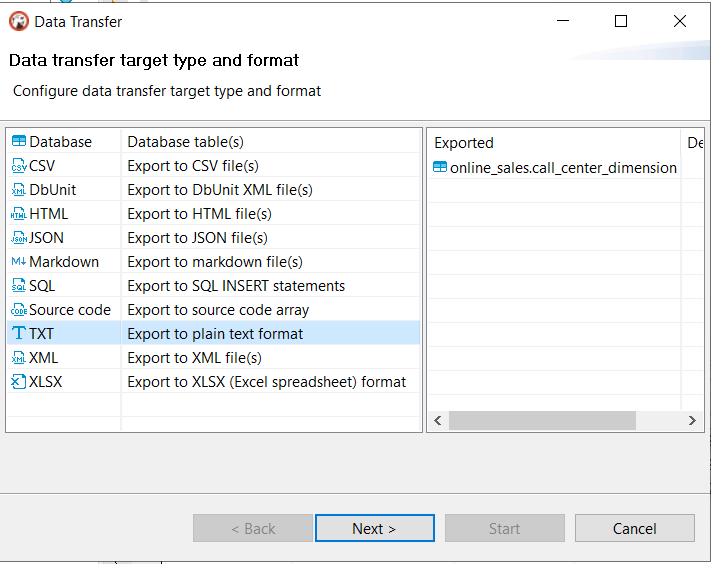Click the DBeaver Data Transfer window icon
The height and width of the screenshot is (564, 711).
[19, 21]
